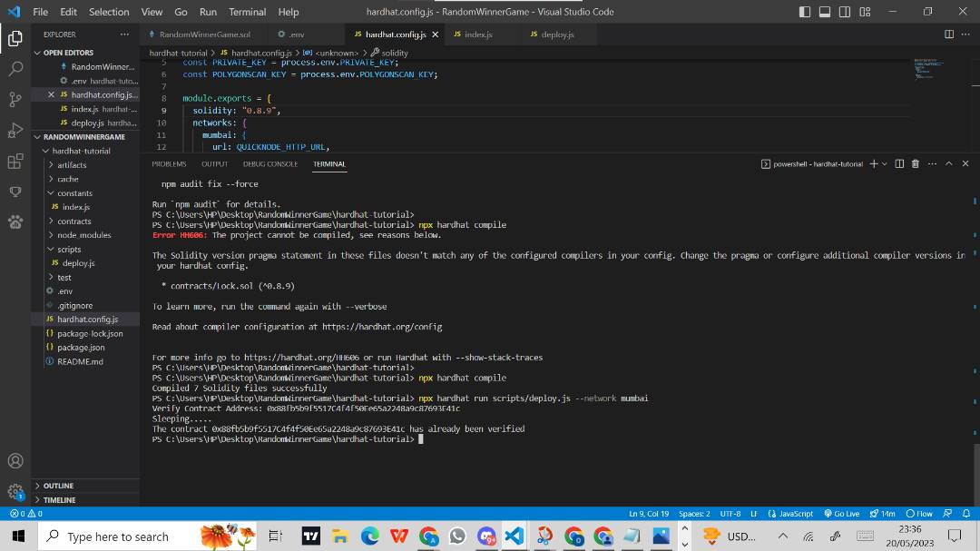
Task: Change the JavaScript language mode
Action: point(796,513)
